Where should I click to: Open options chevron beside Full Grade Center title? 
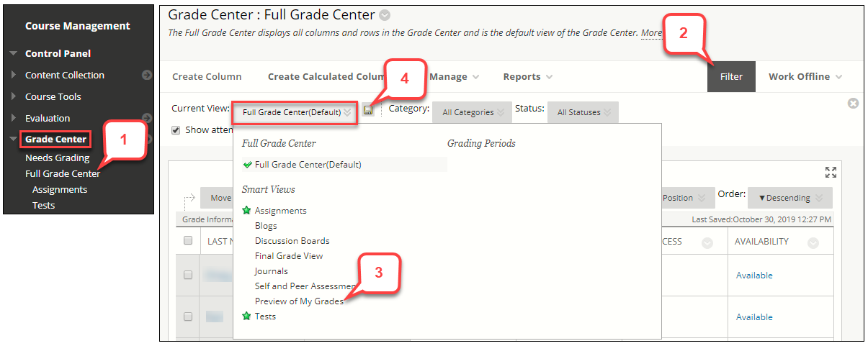click(x=385, y=15)
